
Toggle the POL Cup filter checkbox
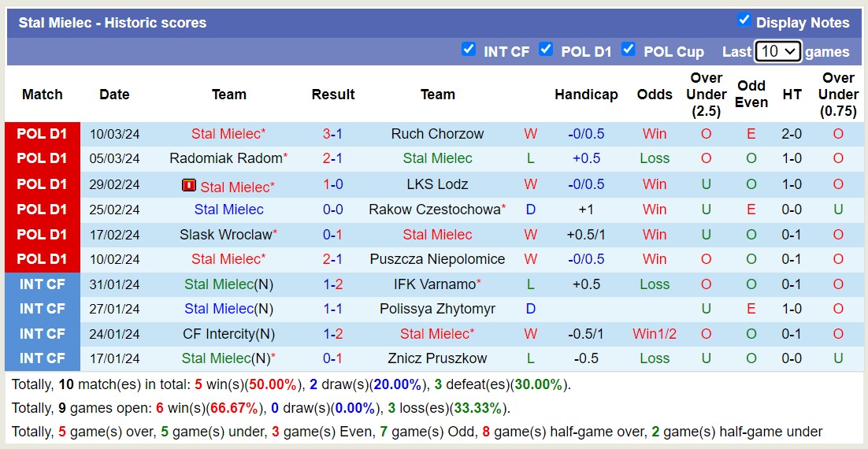pyautogui.click(x=629, y=50)
